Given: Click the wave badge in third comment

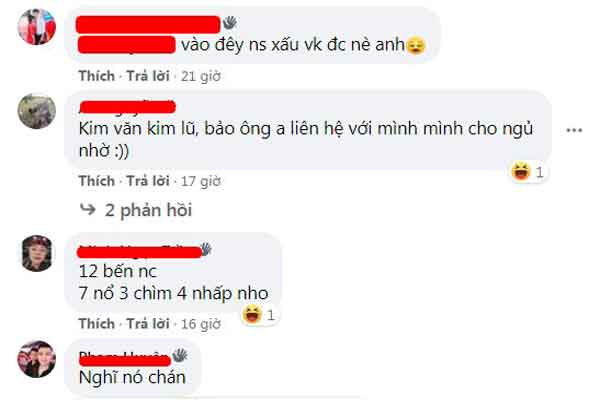Looking at the screenshot, I should coord(206,249).
